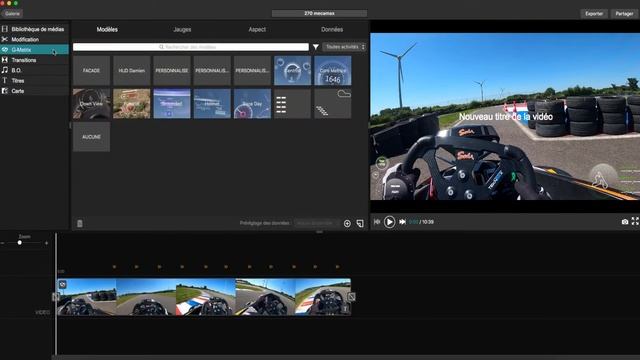
Task: Click the template search field
Action: [x=191, y=47]
